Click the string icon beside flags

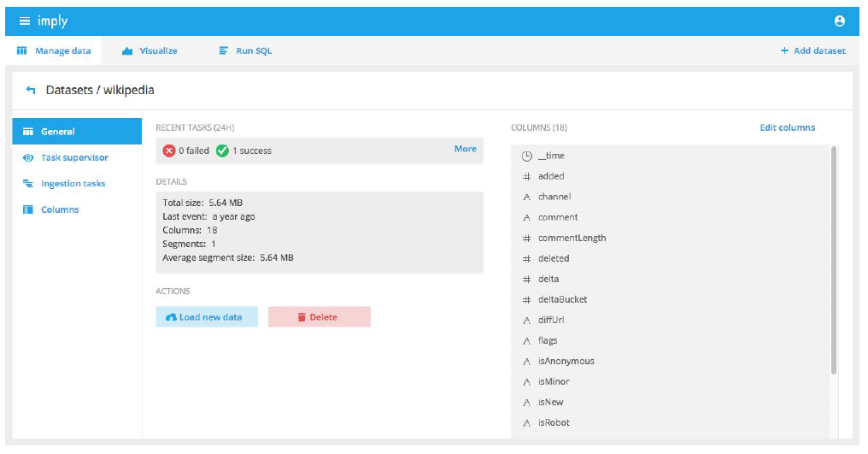coord(526,341)
